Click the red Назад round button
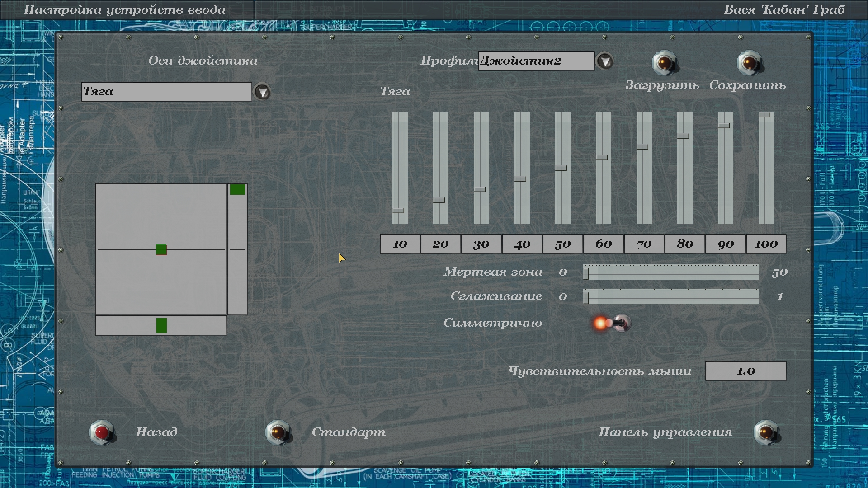Viewport: 868px width, 488px height. tap(102, 432)
